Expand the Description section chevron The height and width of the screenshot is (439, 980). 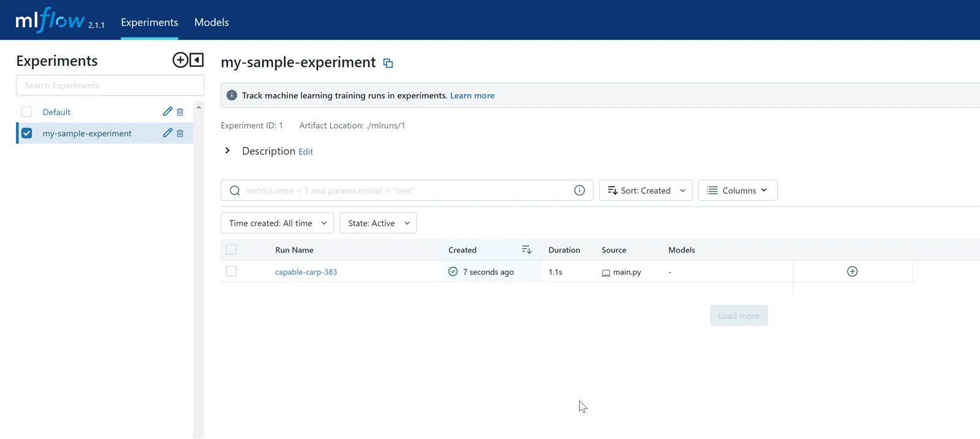tap(227, 151)
